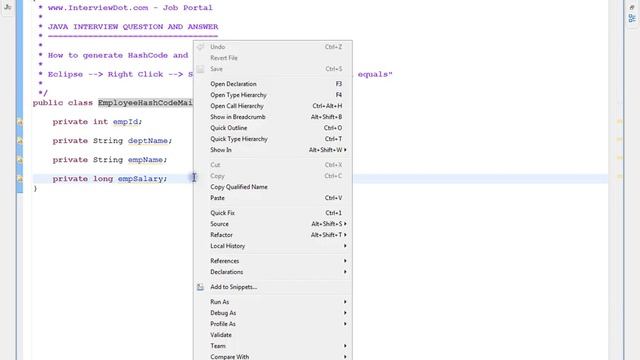Click the JAVA INTERVIEW QUESTION AND ANSWER comment
The width and height of the screenshot is (640, 360).
tap(133, 27)
